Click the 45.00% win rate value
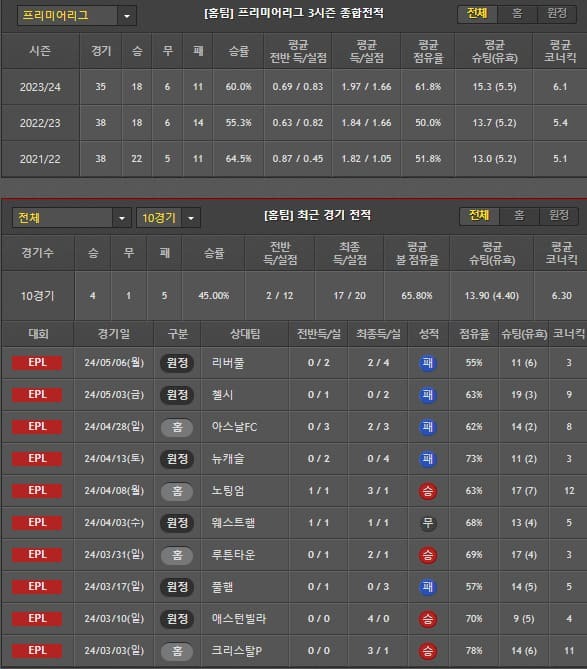 pos(214,296)
